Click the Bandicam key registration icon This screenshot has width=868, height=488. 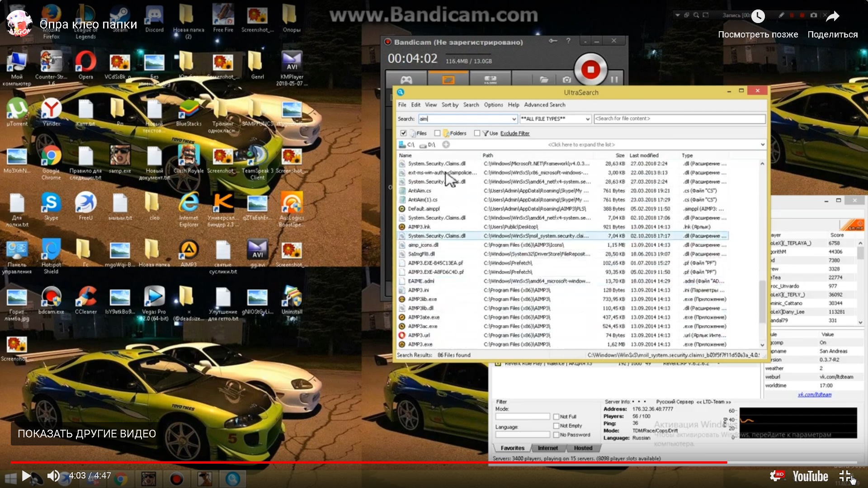[x=553, y=41]
